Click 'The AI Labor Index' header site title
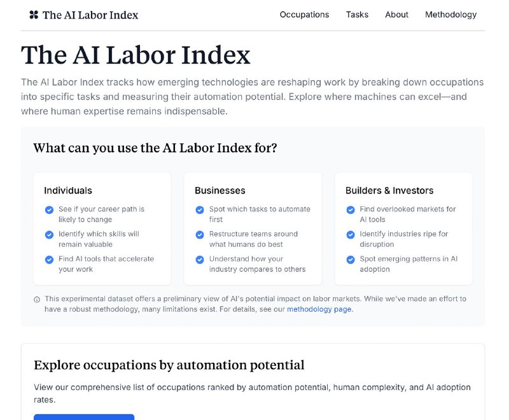509x420 pixels. point(90,15)
